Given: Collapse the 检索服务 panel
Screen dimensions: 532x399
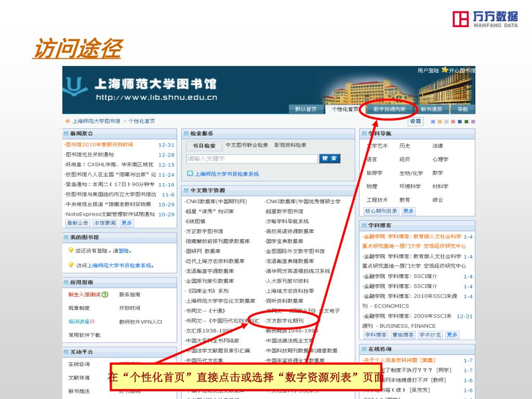Looking at the screenshot, I should tap(186, 134).
